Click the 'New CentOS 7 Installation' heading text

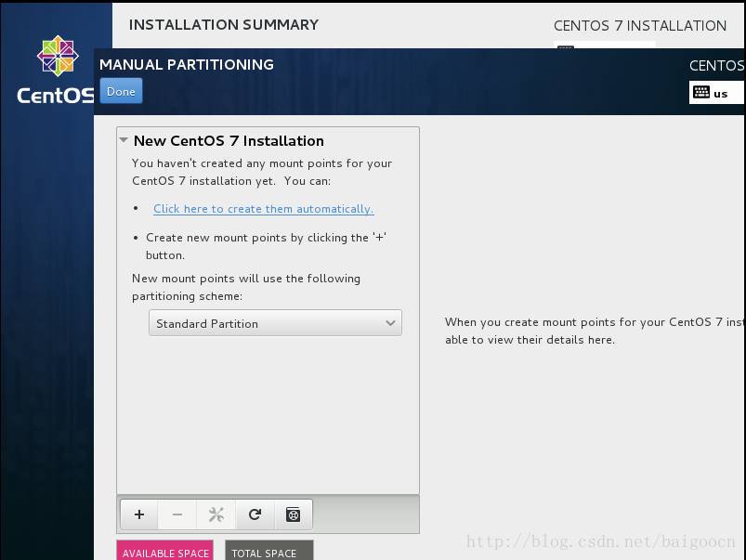tap(229, 141)
